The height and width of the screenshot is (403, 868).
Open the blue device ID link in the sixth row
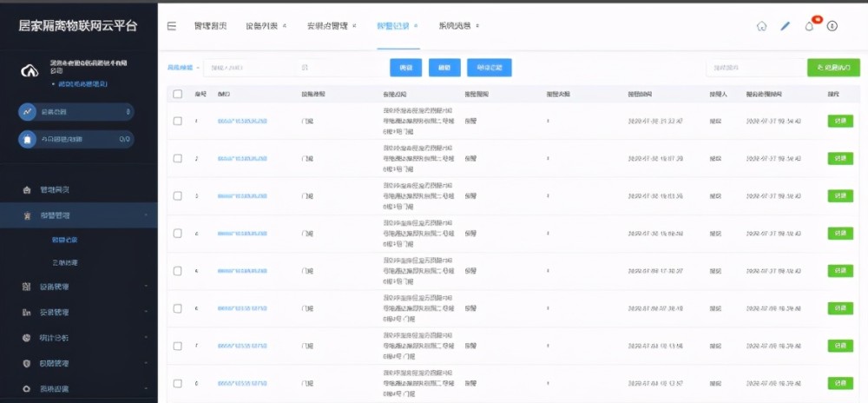click(242, 308)
